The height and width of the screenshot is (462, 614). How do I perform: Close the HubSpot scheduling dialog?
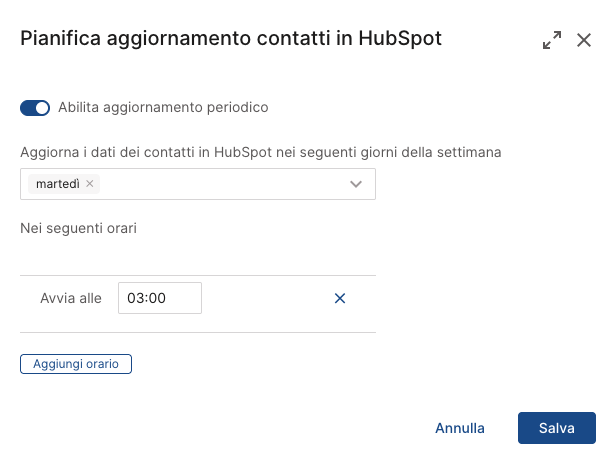[584, 41]
